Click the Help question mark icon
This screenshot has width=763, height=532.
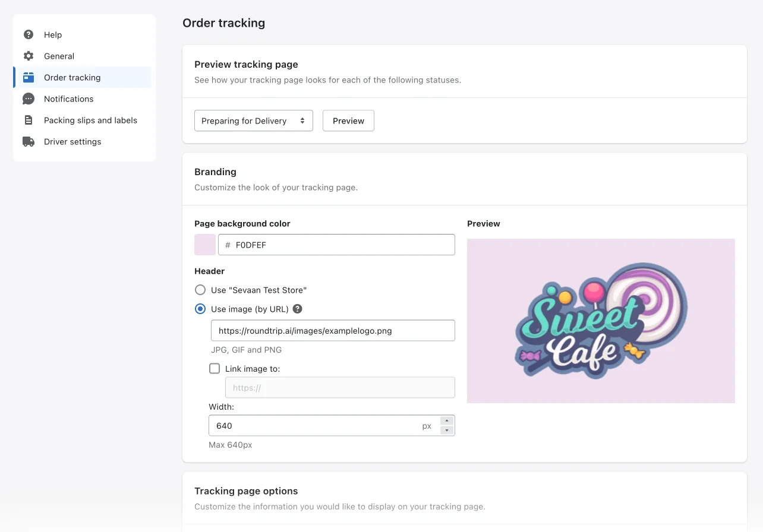click(29, 34)
